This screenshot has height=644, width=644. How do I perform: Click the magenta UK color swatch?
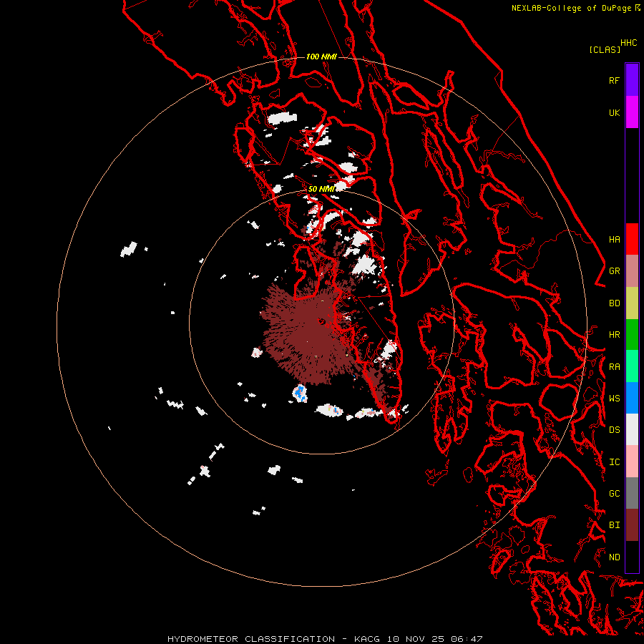coord(632,112)
